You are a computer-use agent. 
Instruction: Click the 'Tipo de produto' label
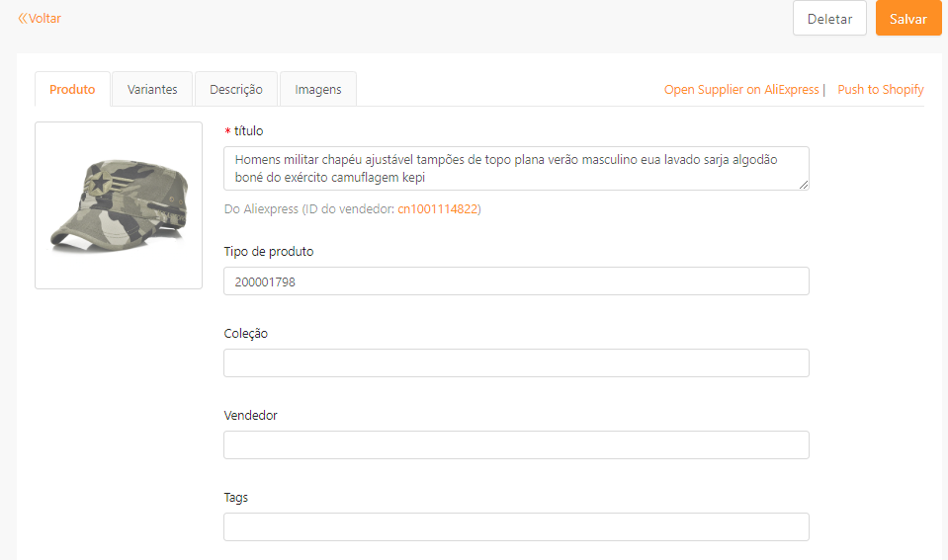(269, 252)
